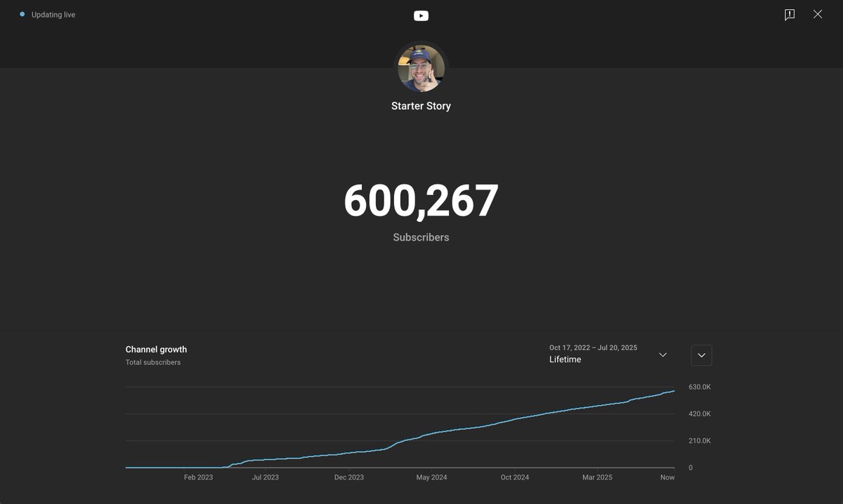This screenshot has width=843, height=504.
Task: Click the Now timeline label
Action: [667, 477]
